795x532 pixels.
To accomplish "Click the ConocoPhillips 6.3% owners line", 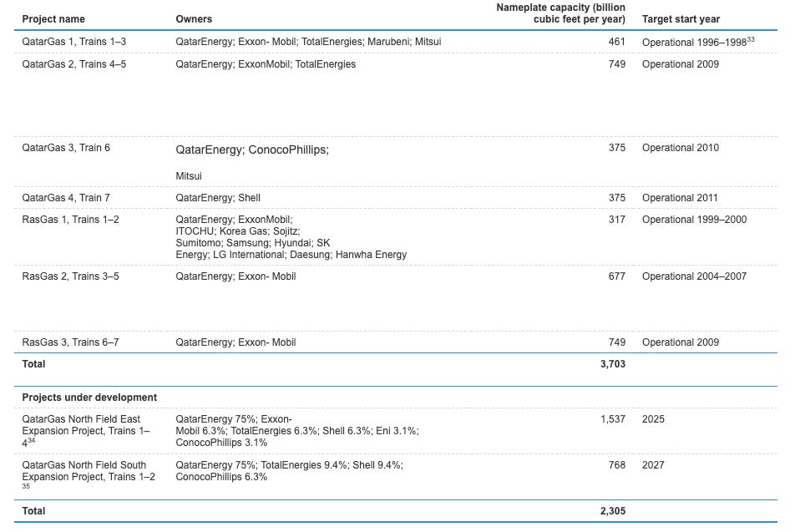I will pos(221,478).
